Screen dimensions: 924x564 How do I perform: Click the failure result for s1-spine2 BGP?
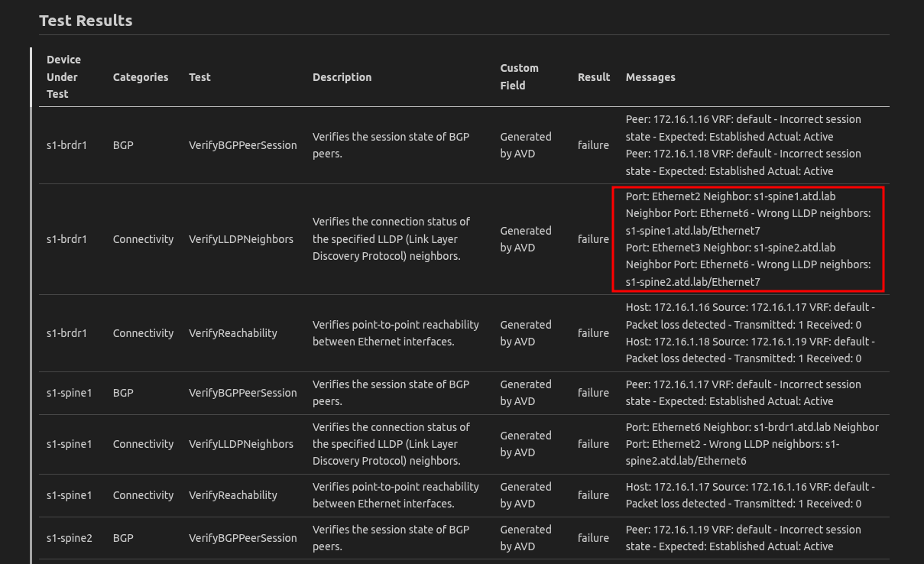[593, 538]
